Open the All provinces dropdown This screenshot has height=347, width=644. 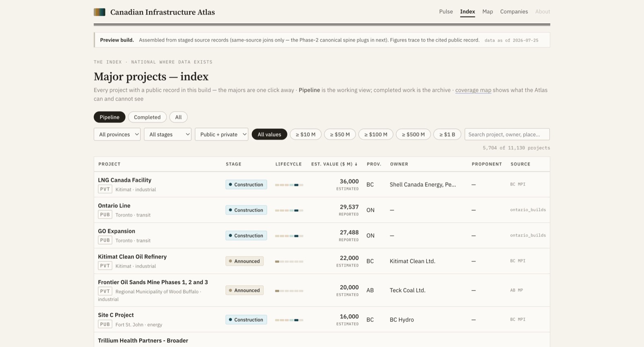117,134
